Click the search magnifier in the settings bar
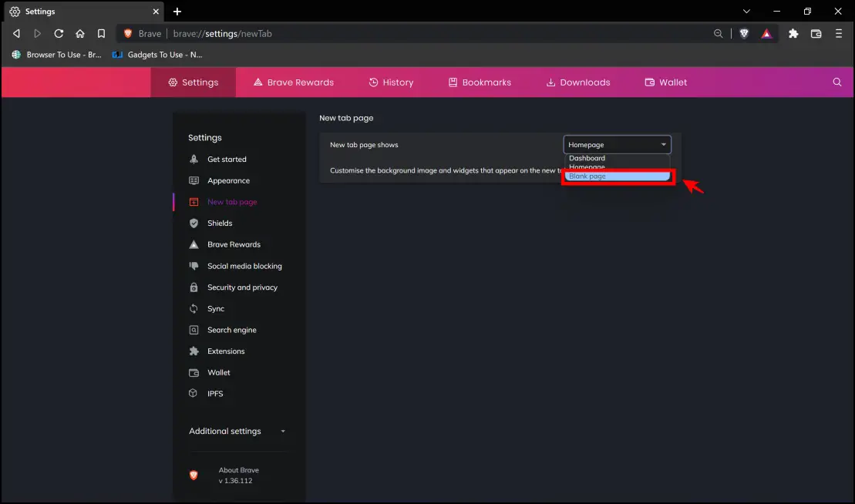This screenshot has width=855, height=504. coord(837,82)
